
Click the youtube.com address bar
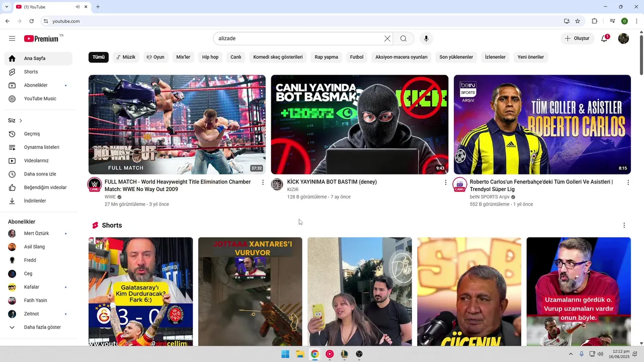point(302,21)
